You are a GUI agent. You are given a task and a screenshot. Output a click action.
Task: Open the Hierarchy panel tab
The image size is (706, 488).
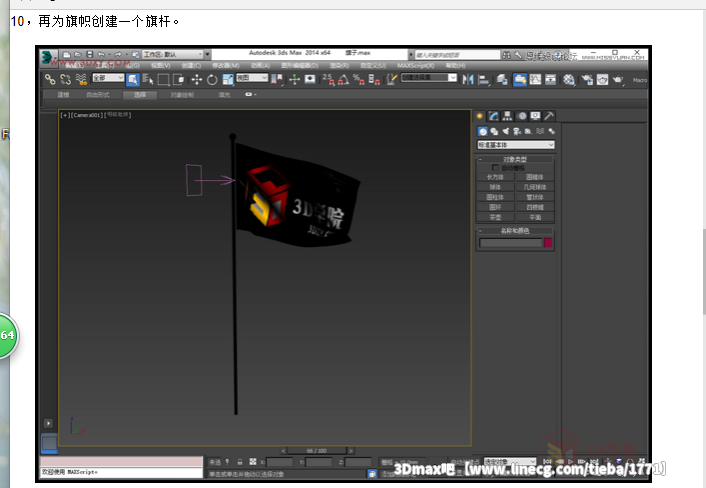tap(507, 116)
